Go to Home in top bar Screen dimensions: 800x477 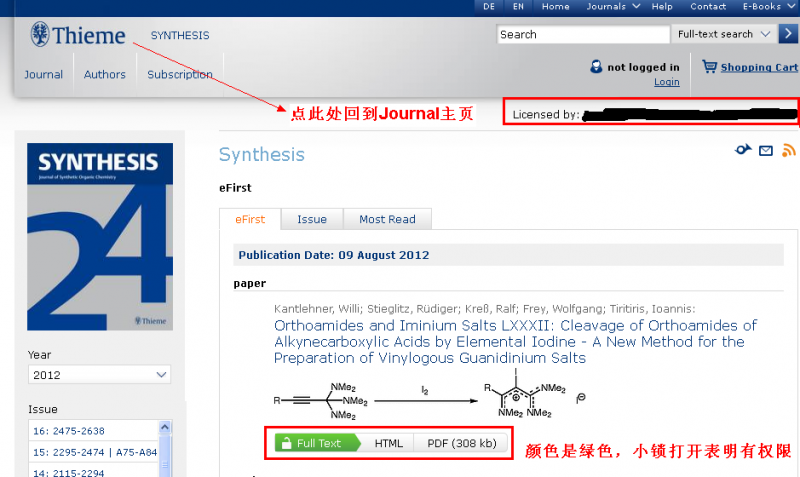(x=556, y=7)
